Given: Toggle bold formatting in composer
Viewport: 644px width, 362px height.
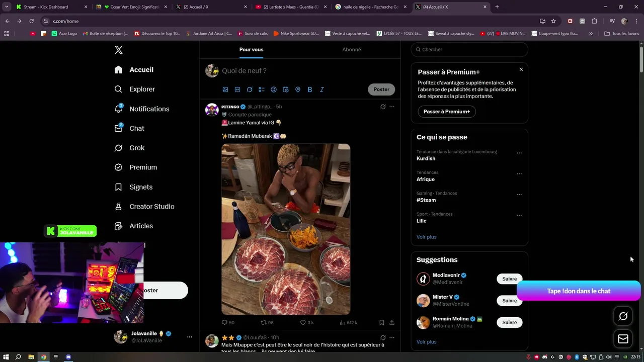Looking at the screenshot, I should click(x=310, y=89).
